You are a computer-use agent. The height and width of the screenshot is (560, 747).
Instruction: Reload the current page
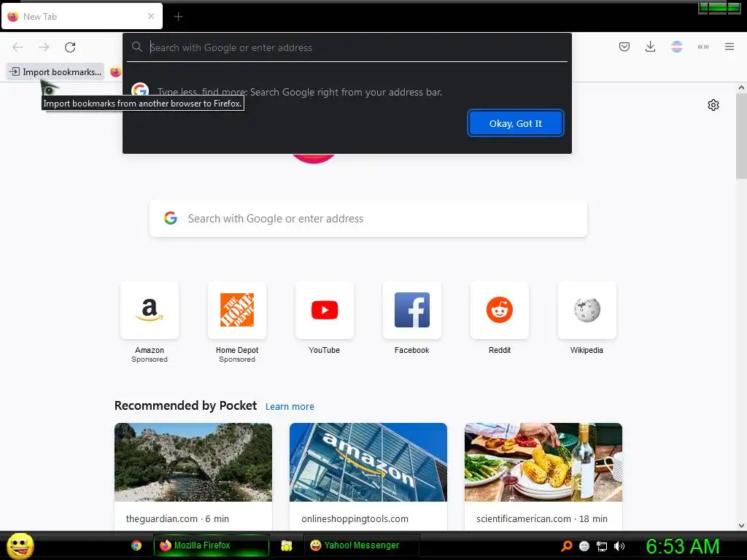(70, 47)
